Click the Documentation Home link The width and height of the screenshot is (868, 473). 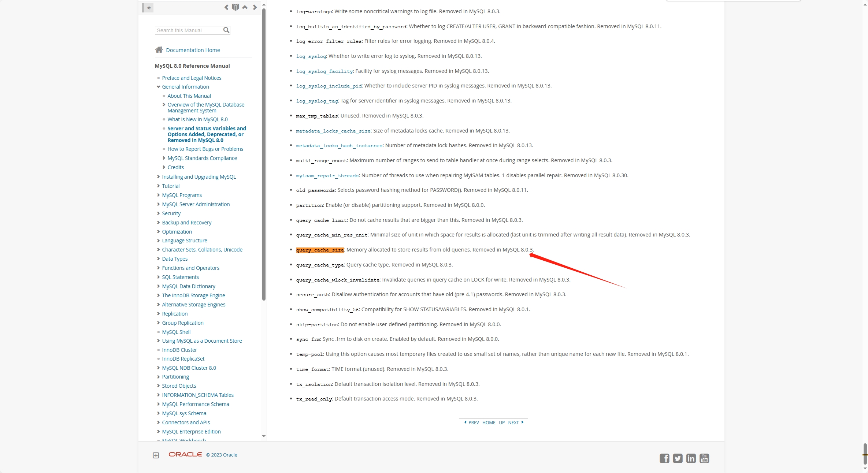click(x=193, y=50)
